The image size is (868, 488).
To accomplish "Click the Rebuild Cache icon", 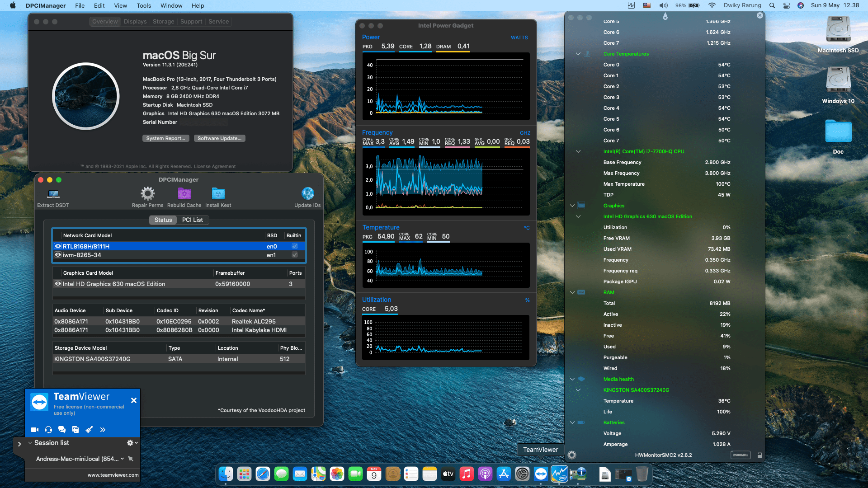I will (x=184, y=194).
